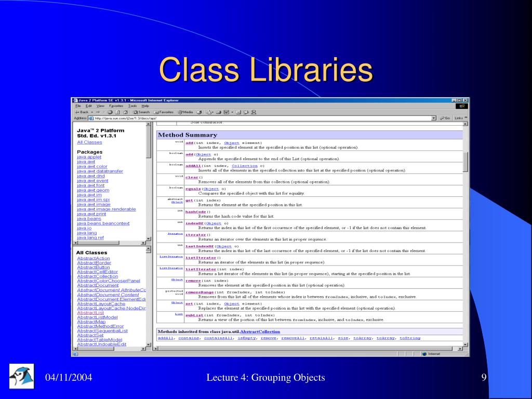Image resolution: width=532 pixels, height=399 pixels.
Task: Open the java.awt.image.renderable package link
Action: coord(107,209)
